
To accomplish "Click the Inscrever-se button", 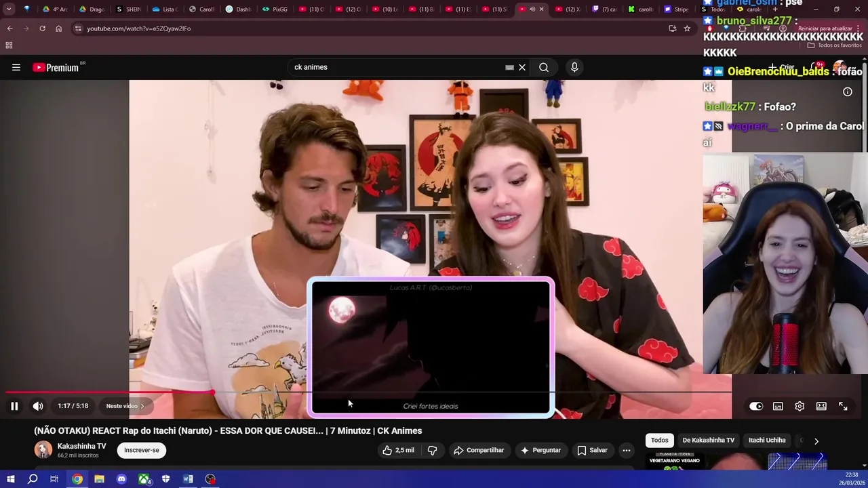I will pyautogui.click(x=142, y=450).
